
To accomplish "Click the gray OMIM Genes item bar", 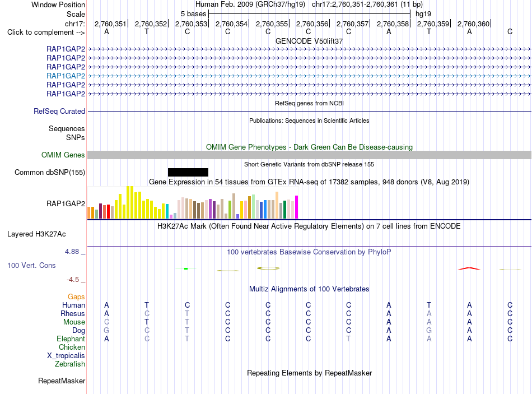I will (309, 155).
